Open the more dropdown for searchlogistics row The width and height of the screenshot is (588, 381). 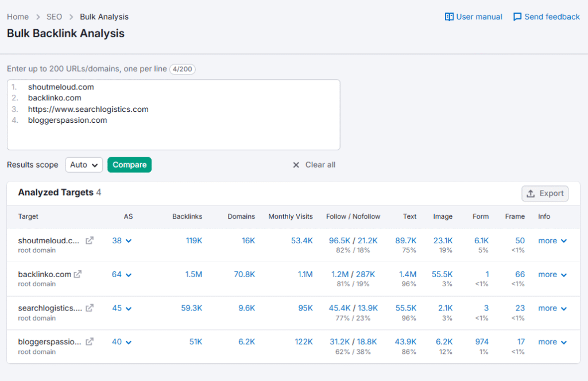click(551, 308)
